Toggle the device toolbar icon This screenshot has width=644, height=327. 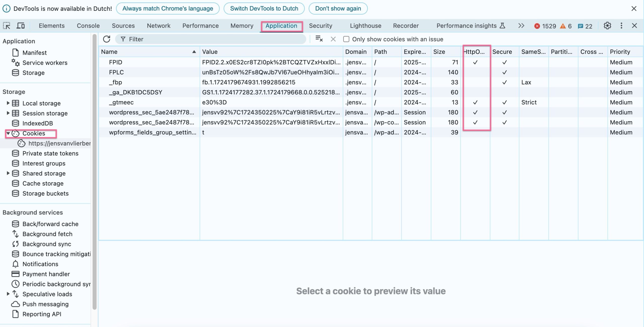coord(21,26)
